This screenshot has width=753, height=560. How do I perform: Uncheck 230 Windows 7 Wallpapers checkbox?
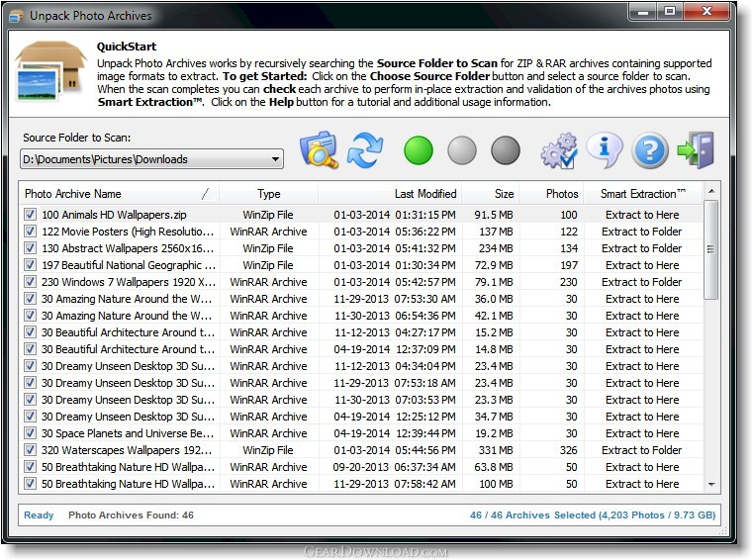[x=30, y=281]
